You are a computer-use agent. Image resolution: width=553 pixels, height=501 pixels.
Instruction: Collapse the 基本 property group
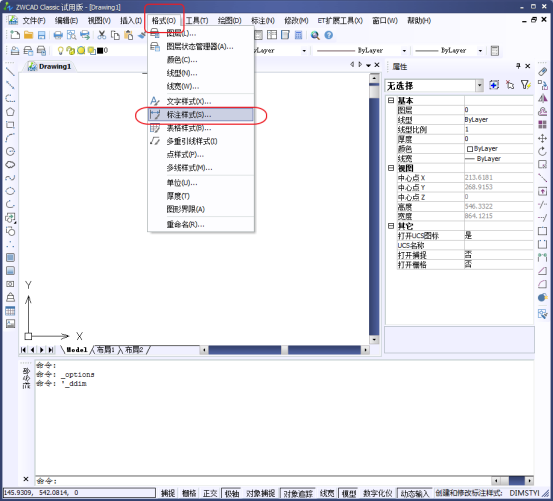tap(391, 100)
